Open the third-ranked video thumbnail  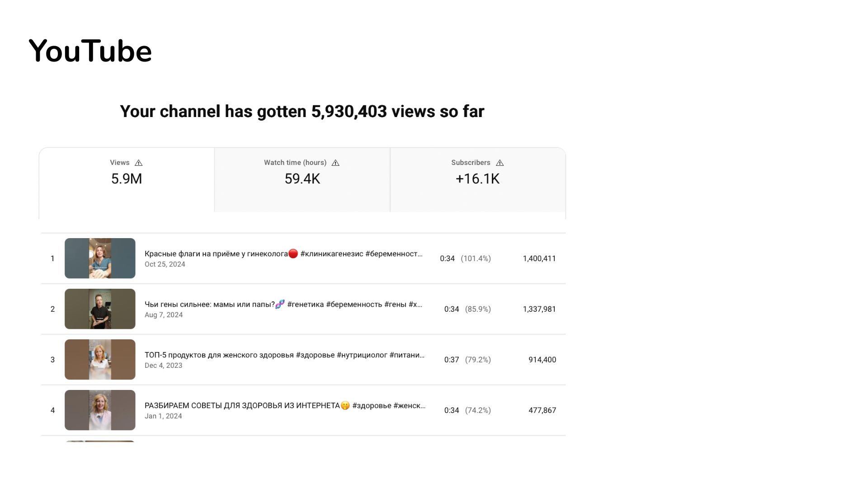click(100, 360)
